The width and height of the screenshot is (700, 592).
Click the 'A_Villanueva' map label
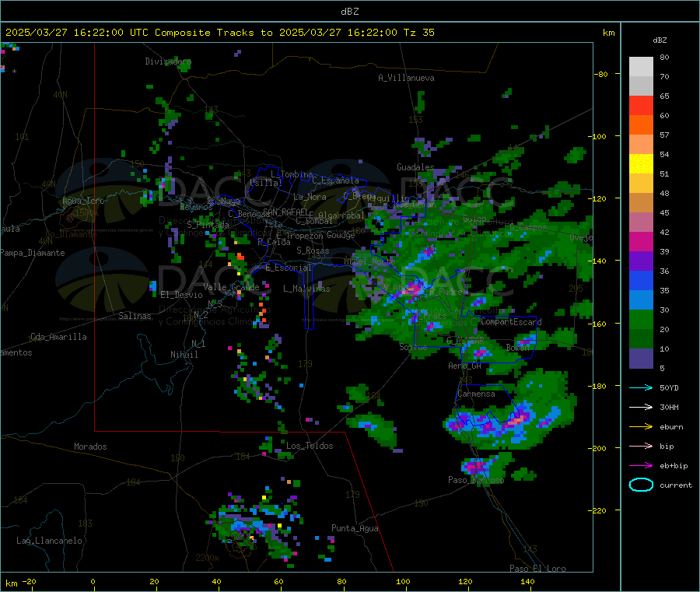[406, 78]
